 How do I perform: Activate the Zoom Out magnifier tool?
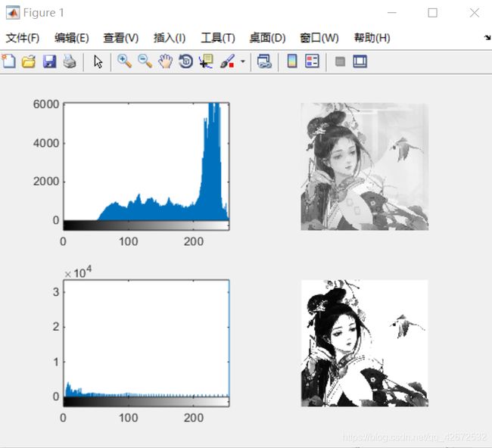pos(145,61)
